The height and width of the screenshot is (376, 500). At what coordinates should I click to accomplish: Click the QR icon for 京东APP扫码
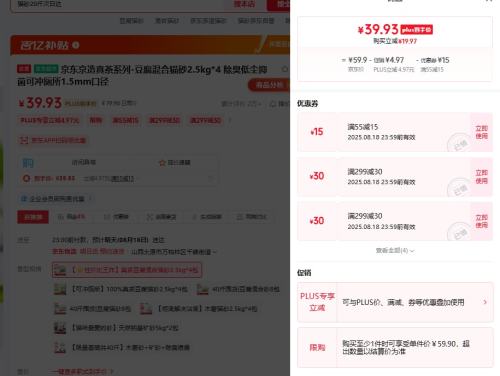(23, 140)
